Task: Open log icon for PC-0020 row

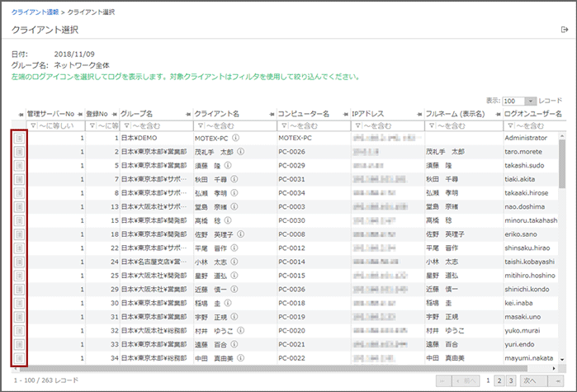Action: point(20,331)
